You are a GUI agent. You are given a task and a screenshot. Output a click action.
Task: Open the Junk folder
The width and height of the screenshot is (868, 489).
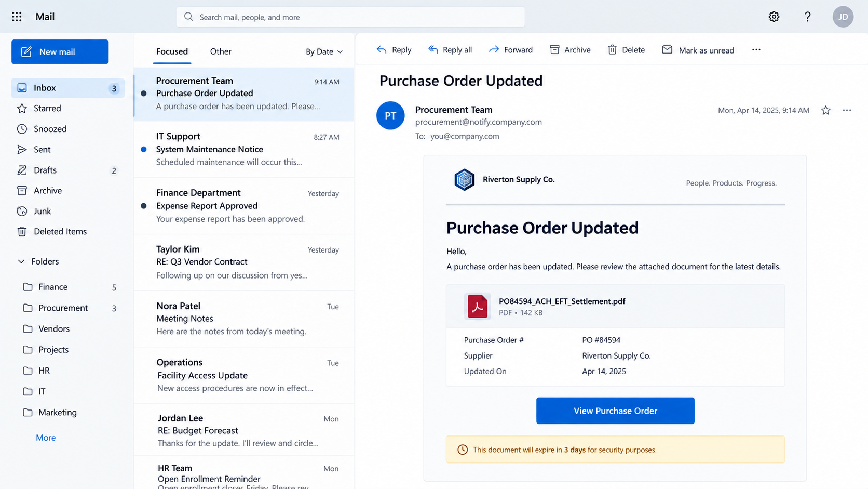pyautogui.click(x=67, y=211)
